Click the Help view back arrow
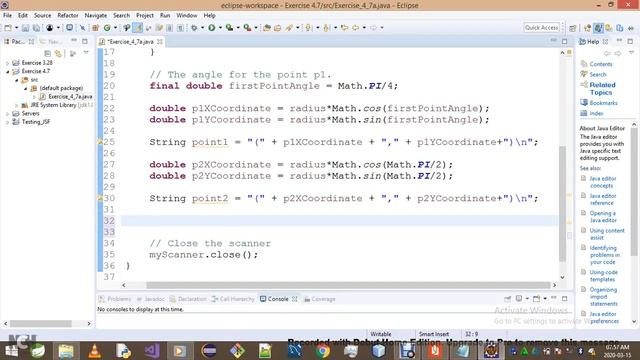This screenshot has height=360, width=640. tap(607, 53)
